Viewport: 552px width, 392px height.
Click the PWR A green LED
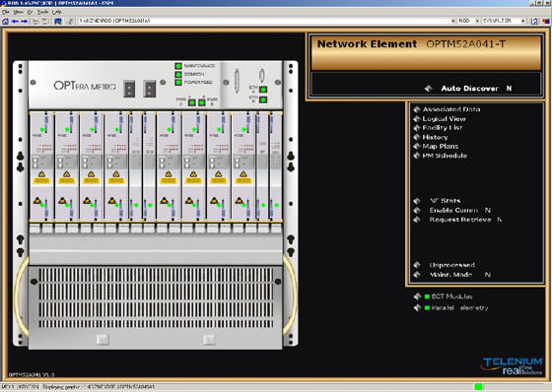(x=192, y=102)
